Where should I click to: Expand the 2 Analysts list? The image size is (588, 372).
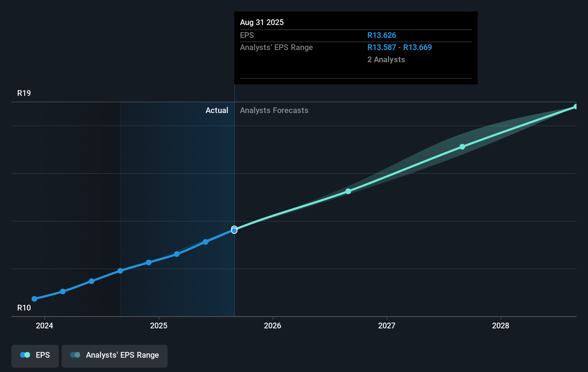click(386, 60)
